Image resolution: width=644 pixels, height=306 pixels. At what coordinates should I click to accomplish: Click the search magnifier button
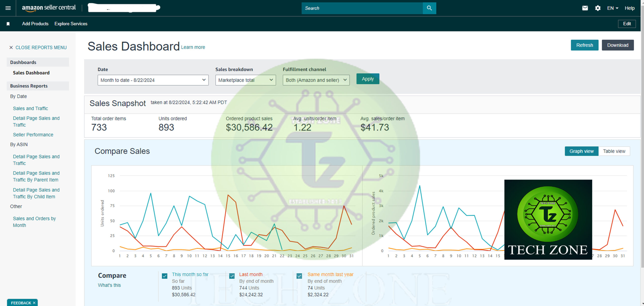click(x=429, y=8)
